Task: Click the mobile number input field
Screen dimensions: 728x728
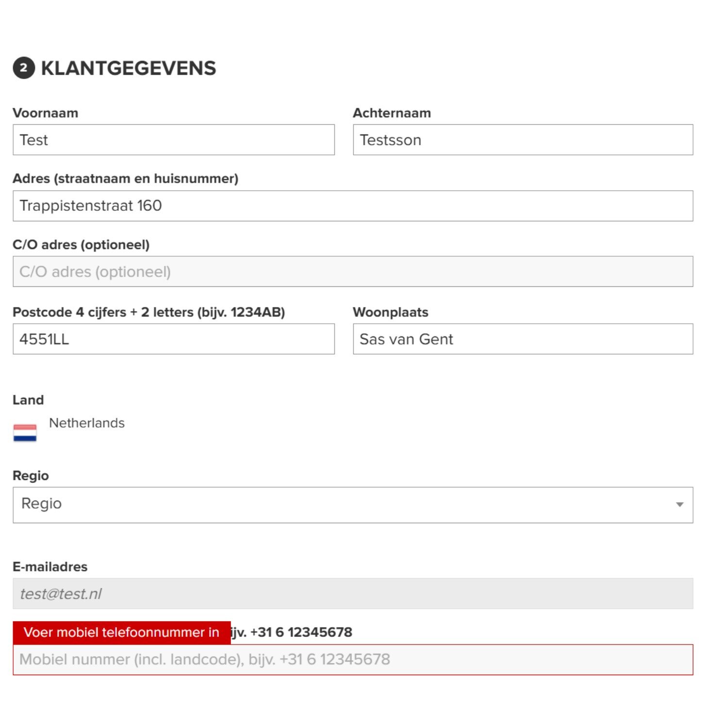Action: point(353,660)
